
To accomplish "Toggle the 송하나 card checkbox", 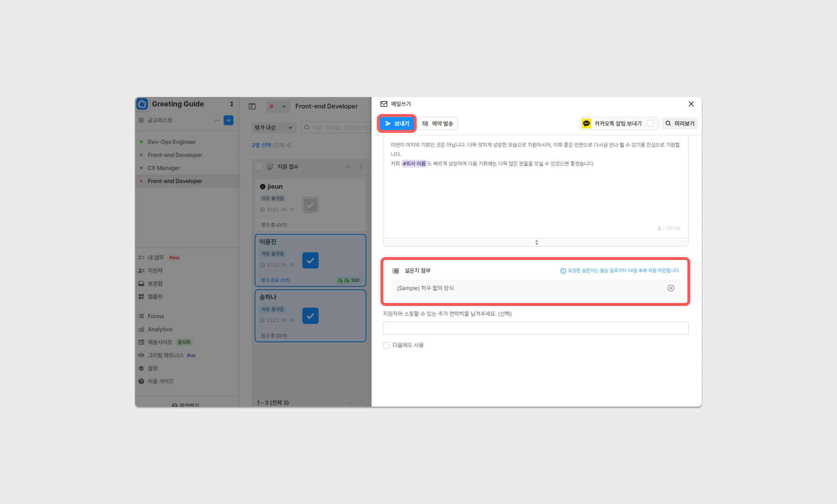I will [x=311, y=316].
